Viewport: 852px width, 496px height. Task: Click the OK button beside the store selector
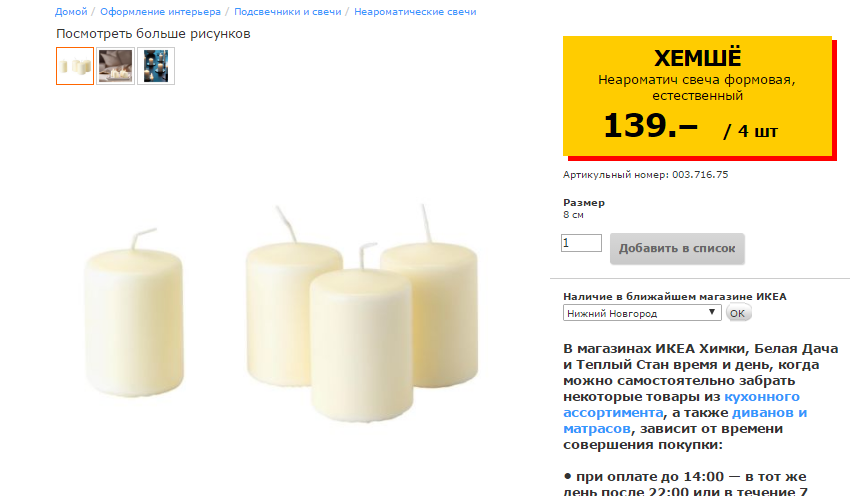738,313
